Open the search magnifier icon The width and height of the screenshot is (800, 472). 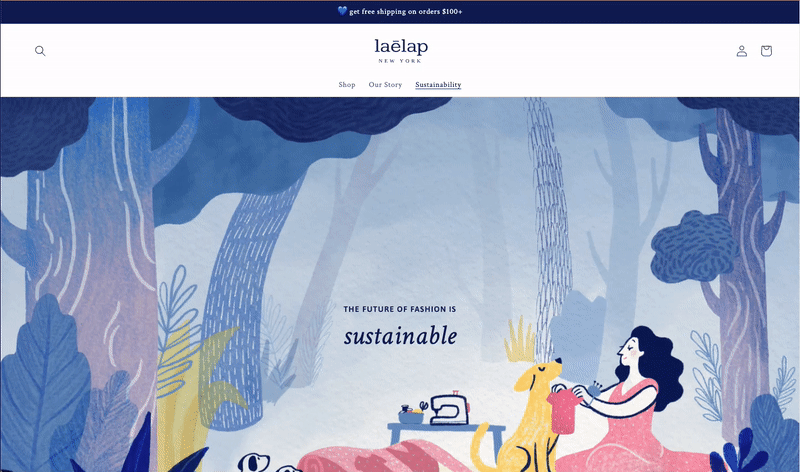point(40,51)
